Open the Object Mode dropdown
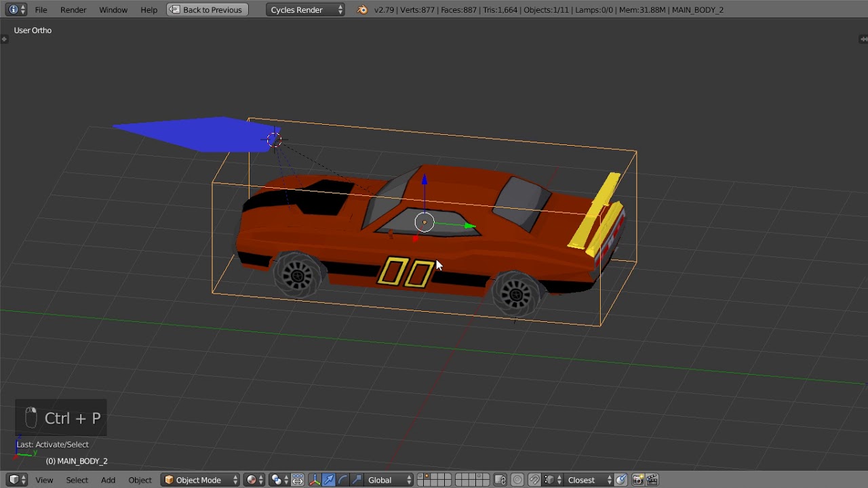The height and width of the screenshot is (488, 868). click(201, 480)
